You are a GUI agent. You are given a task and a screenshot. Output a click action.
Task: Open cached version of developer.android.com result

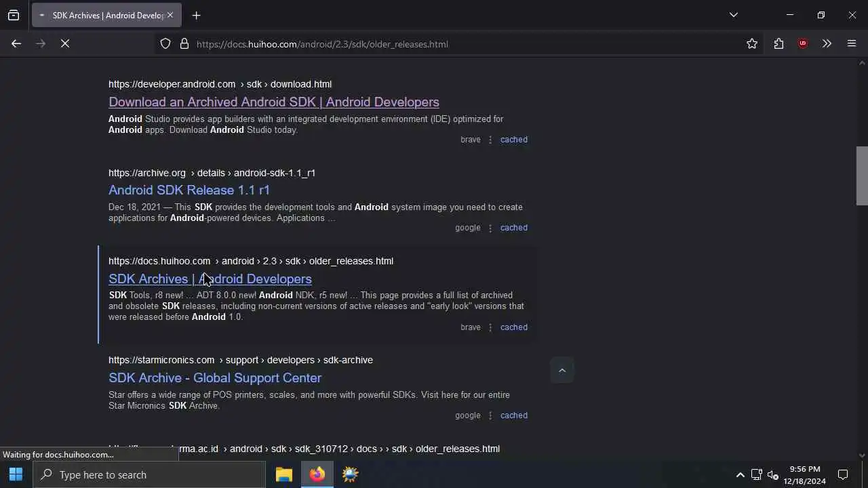(513, 140)
